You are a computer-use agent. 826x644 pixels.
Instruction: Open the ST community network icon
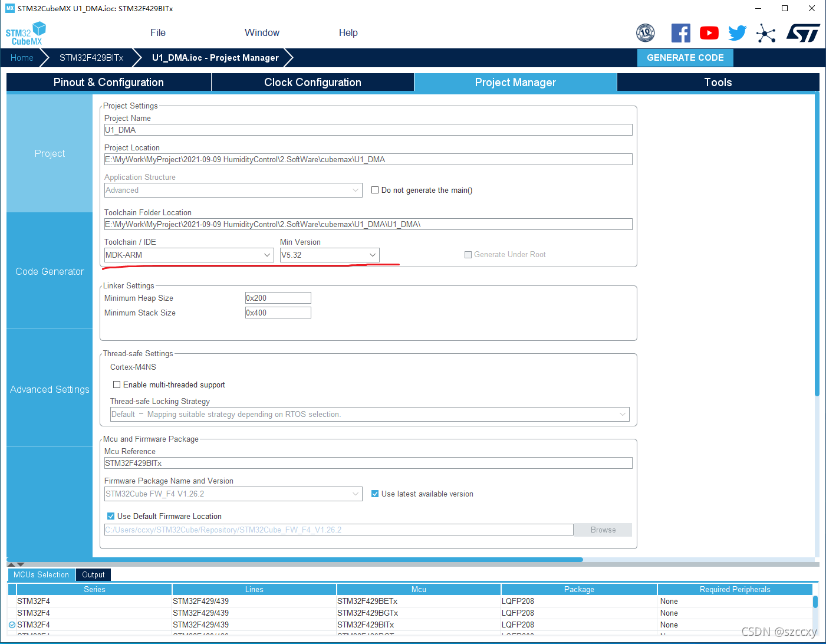point(766,33)
